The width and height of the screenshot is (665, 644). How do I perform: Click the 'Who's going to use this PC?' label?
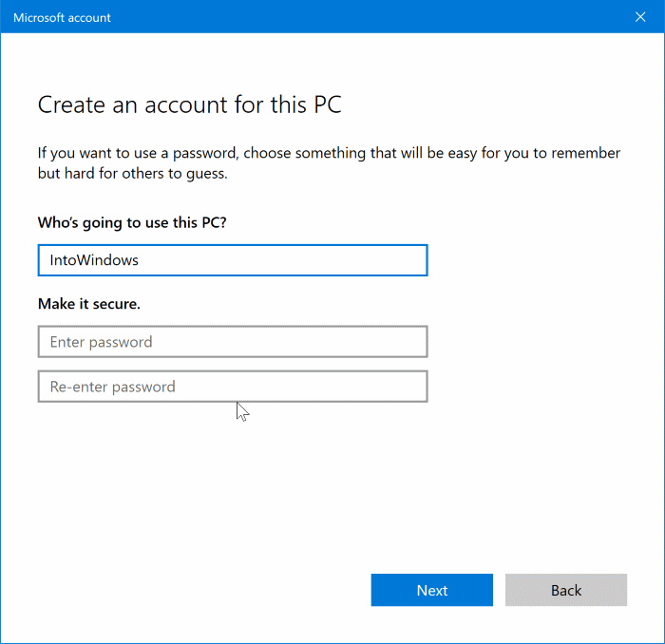(x=132, y=222)
